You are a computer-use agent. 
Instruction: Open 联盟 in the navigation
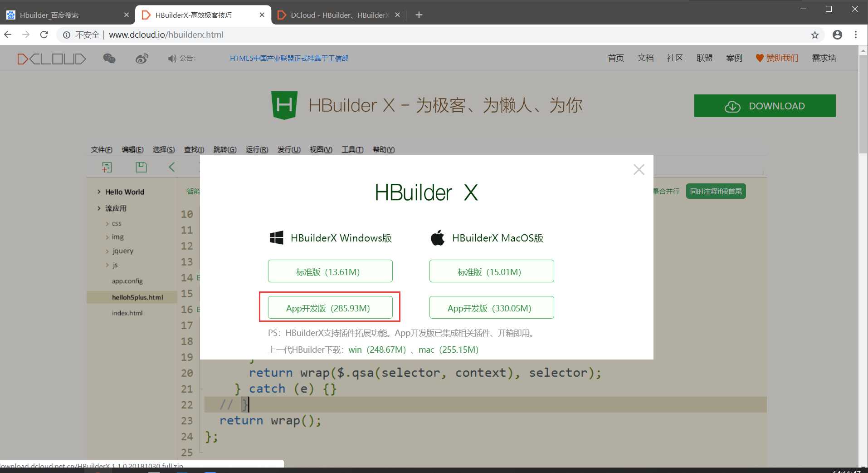[704, 58]
